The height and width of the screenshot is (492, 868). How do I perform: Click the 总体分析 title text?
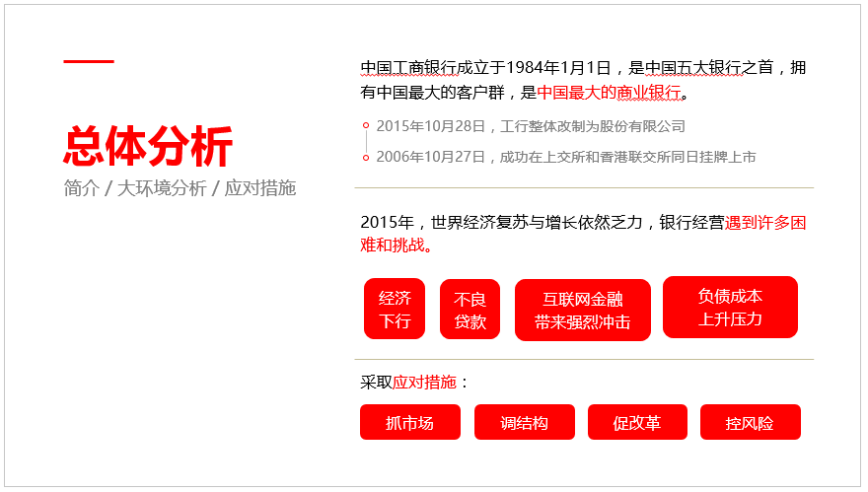tap(148, 146)
